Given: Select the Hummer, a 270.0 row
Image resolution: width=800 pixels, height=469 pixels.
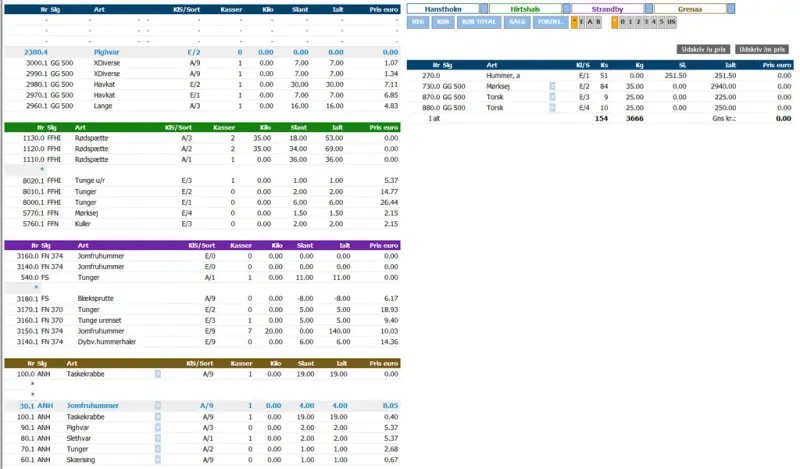Looking at the screenshot, I should pos(600,76).
